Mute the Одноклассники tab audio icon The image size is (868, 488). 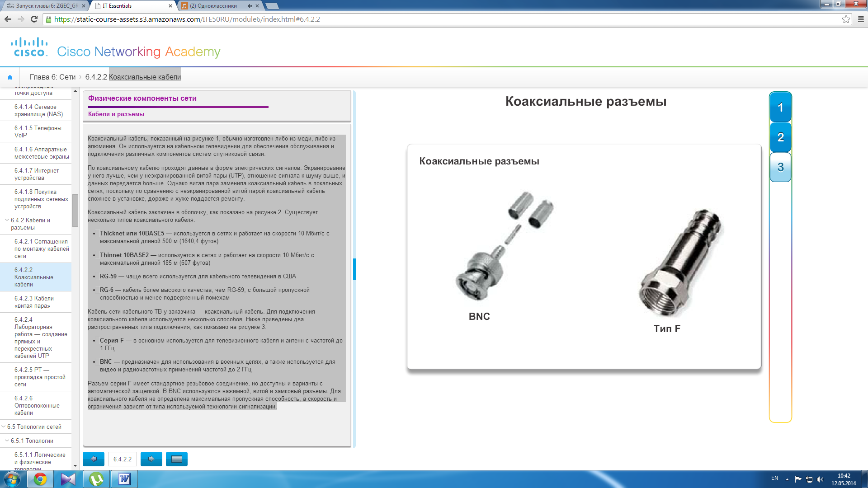coord(250,6)
